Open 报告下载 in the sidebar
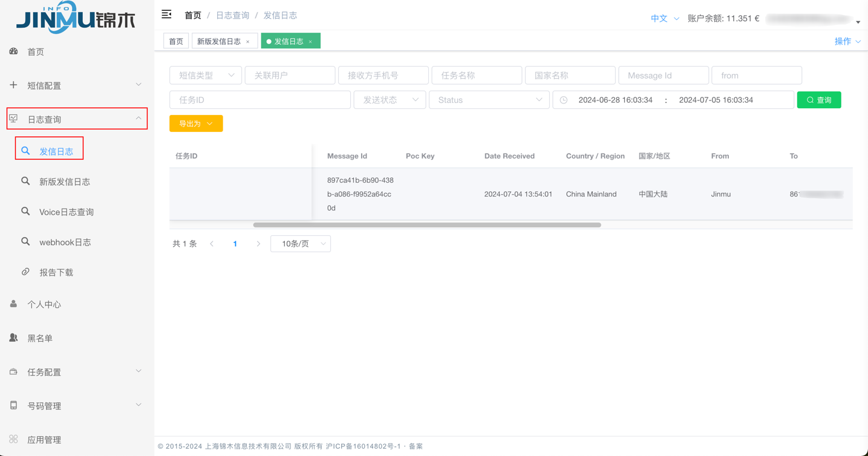868x456 pixels. coord(56,272)
